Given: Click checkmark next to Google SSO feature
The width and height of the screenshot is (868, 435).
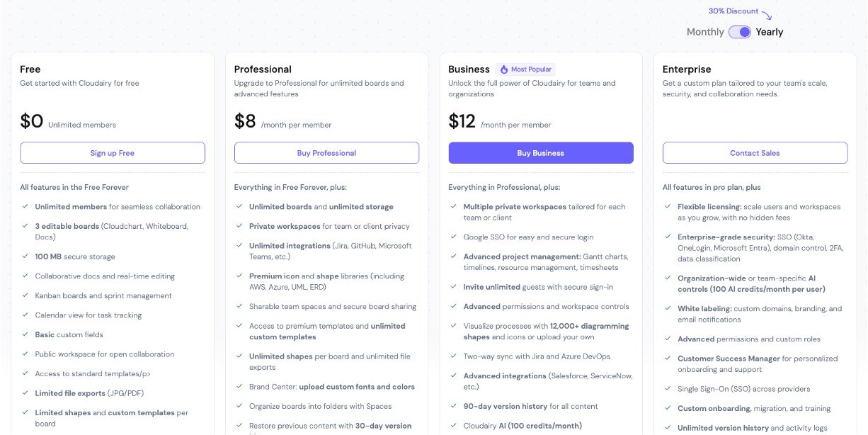Looking at the screenshot, I should coord(454,237).
